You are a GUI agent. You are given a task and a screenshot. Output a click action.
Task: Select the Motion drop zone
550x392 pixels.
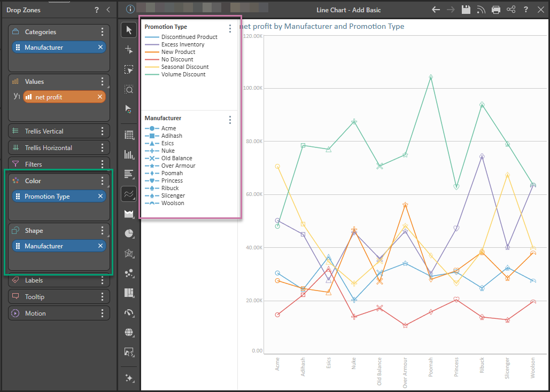(59, 313)
